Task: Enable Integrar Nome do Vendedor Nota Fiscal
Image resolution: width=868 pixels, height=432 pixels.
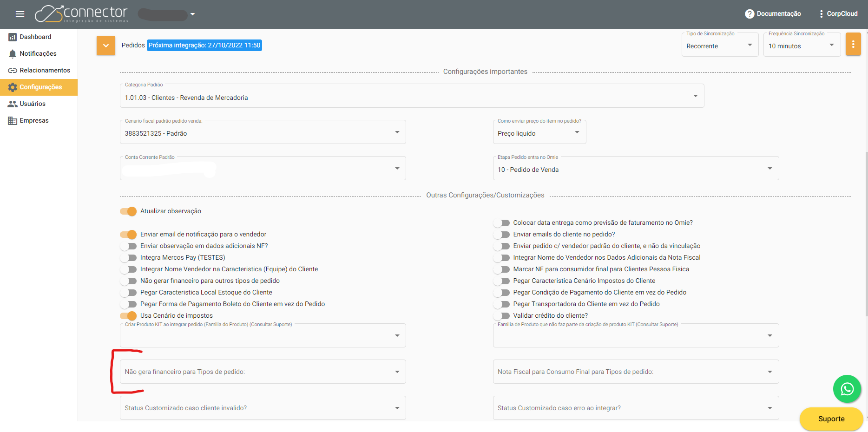Action: coord(501,258)
